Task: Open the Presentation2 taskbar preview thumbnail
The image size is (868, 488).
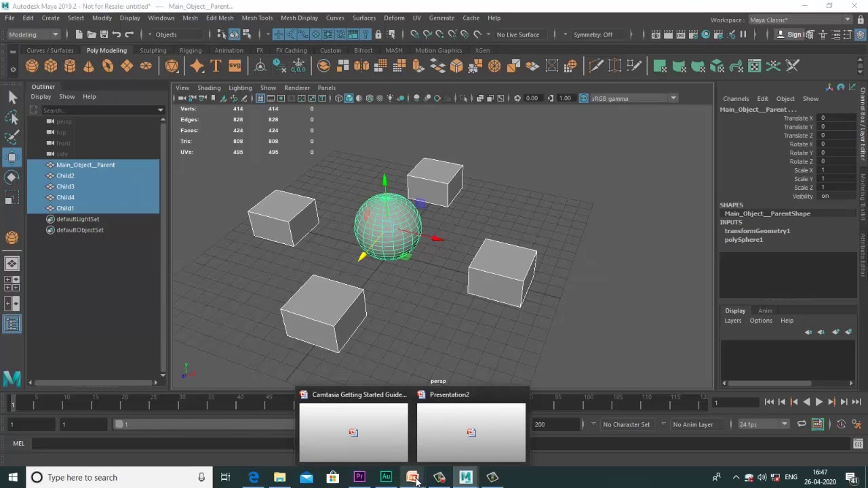Action: pos(471,432)
